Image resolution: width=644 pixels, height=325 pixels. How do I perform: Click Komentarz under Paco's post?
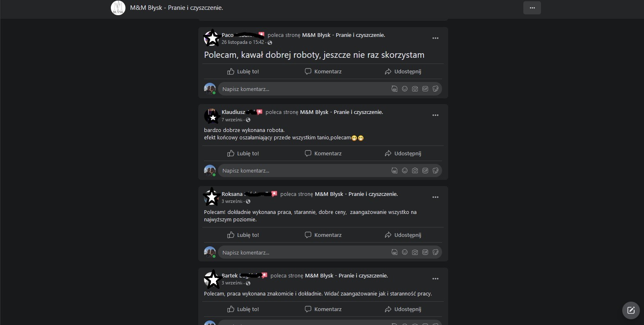(x=323, y=71)
